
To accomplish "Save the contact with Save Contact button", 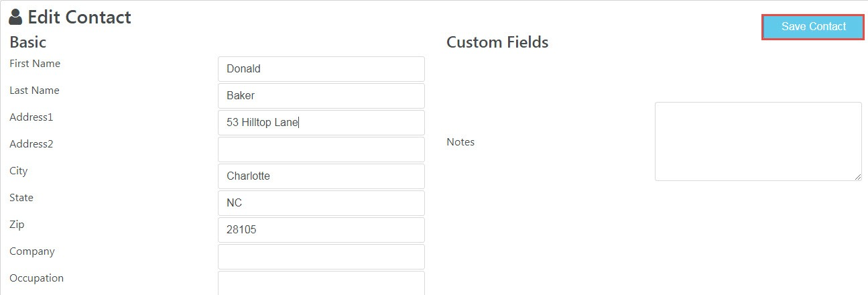I will [x=813, y=27].
